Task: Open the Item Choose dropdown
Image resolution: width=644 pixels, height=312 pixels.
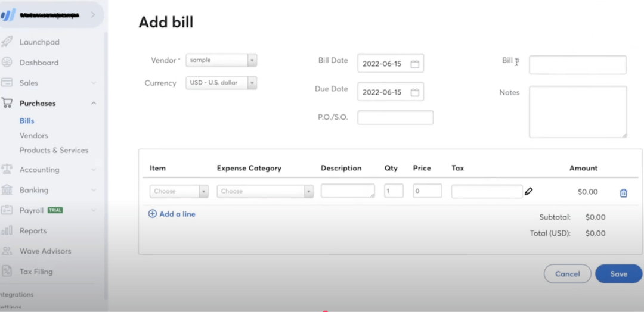Action: 179,192
